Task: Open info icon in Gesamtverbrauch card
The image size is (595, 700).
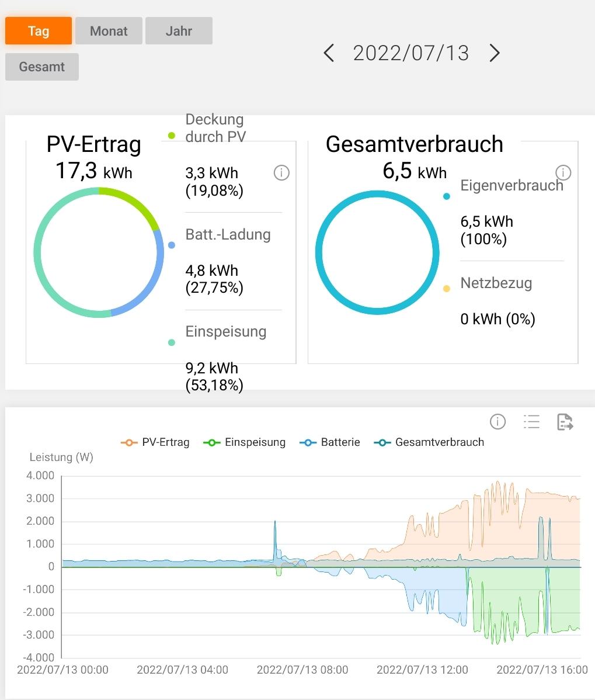Action: click(x=563, y=172)
